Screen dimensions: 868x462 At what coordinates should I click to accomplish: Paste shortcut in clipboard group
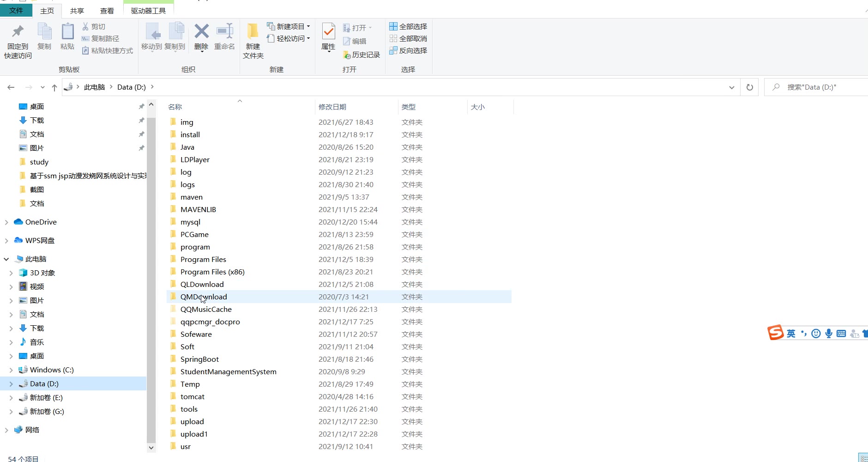(107, 51)
